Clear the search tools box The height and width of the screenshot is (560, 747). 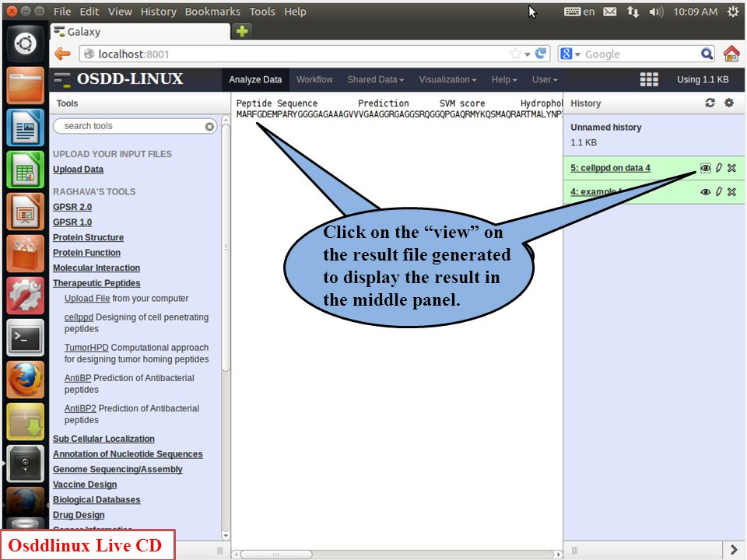click(x=209, y=126)
